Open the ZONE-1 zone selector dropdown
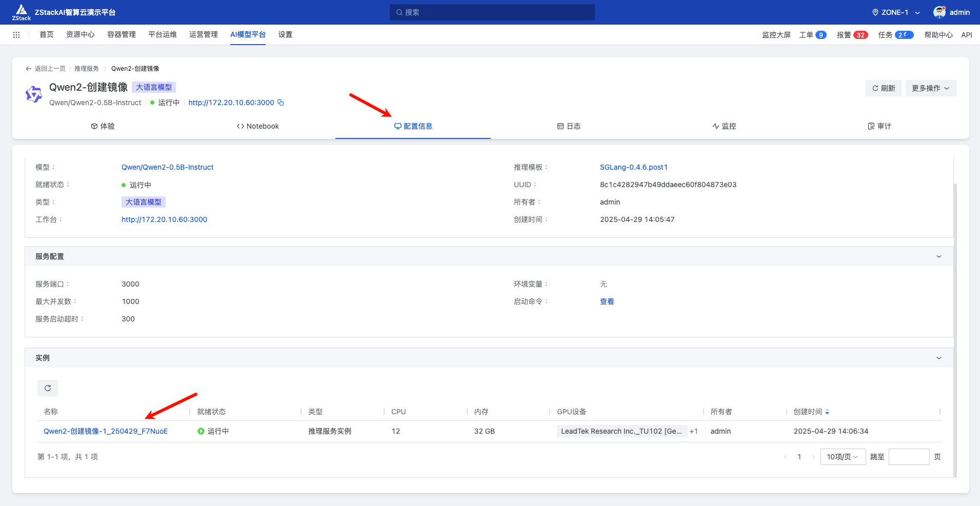980x506 pixels. (895, 12)
